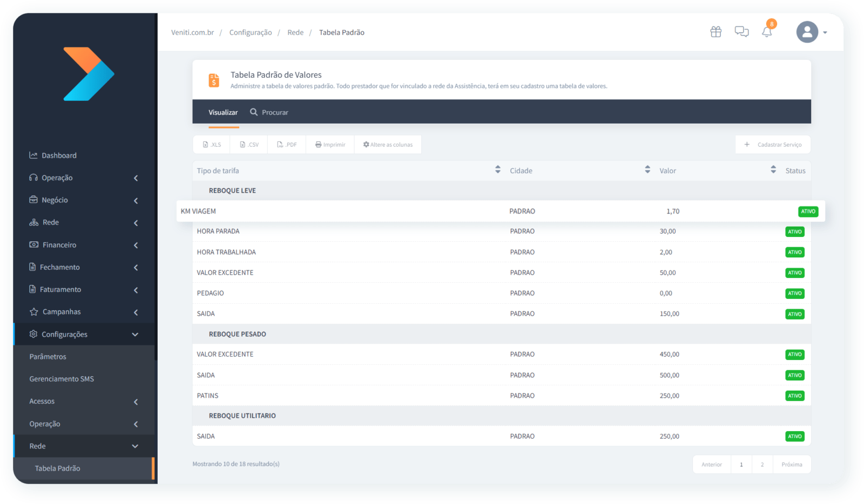Image resolution: width=864 pixels, height=504 pixels.
Task: Click the Procurar search tab
Action: (x=269, y=112)
